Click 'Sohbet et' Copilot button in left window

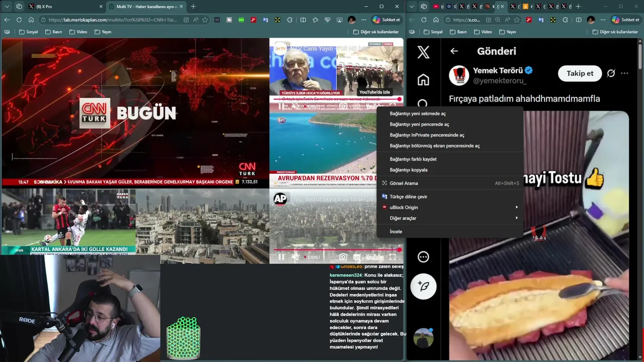(386, 20)
